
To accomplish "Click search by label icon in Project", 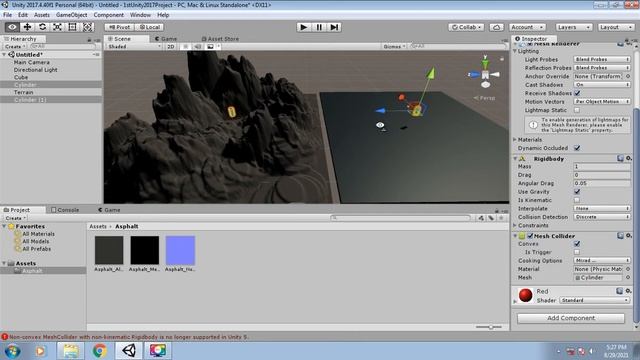I will coord(491,218).
